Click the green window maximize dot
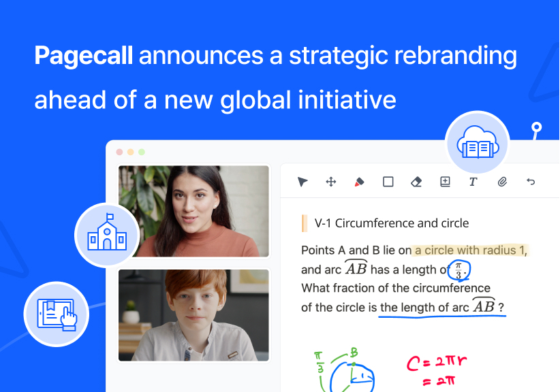 pyautogui.click(x=142, y=152)
